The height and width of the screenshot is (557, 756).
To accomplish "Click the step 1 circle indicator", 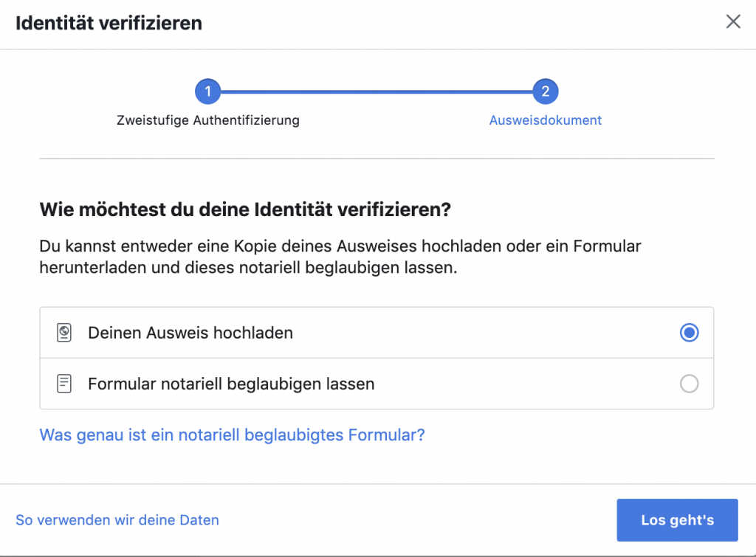I will pyautogui.click(x=208, y=92).
